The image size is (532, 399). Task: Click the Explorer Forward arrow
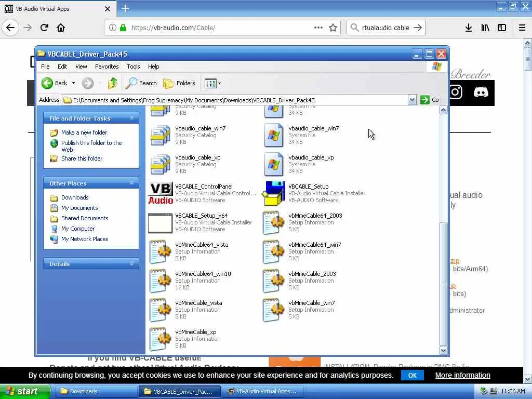click(87, 83)
